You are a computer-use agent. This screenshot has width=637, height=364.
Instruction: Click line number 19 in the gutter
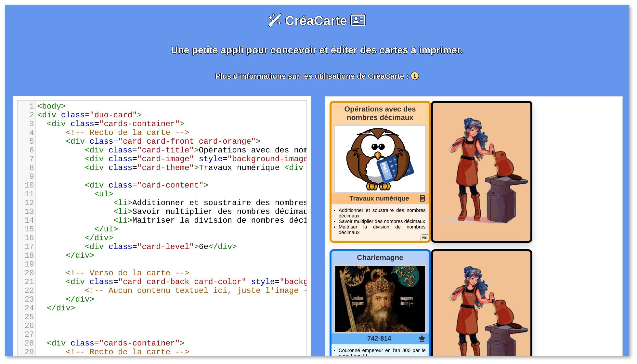pos(29,264)
